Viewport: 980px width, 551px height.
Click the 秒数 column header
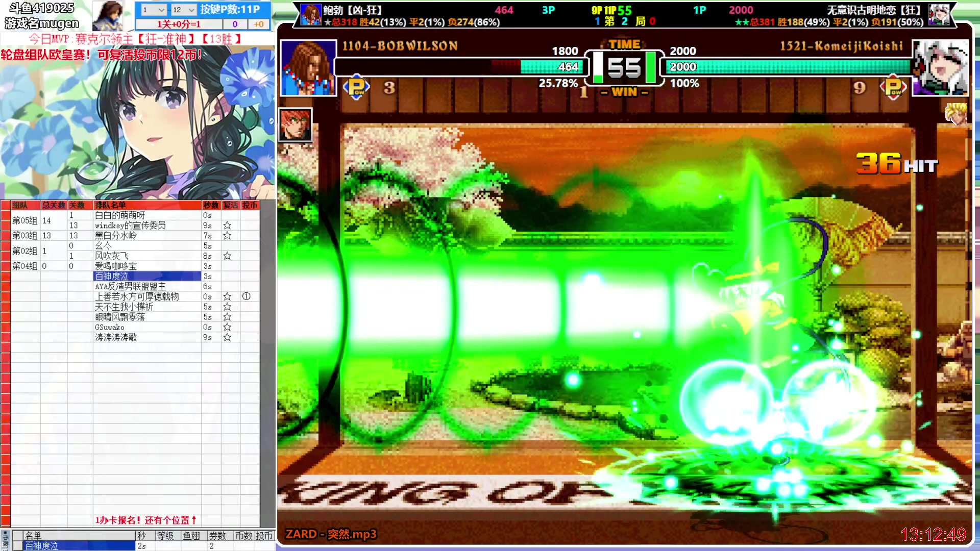(x=211, y=205)
